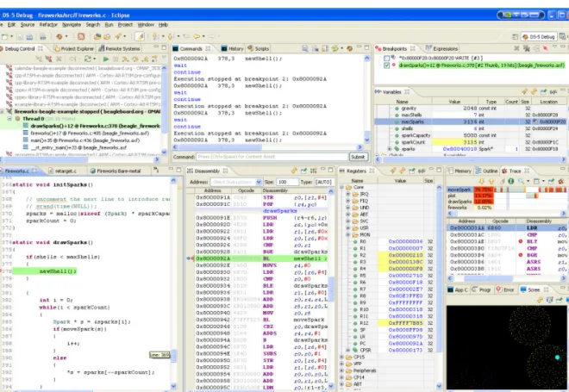Switch to the Expressions tab

coord(441,48)
